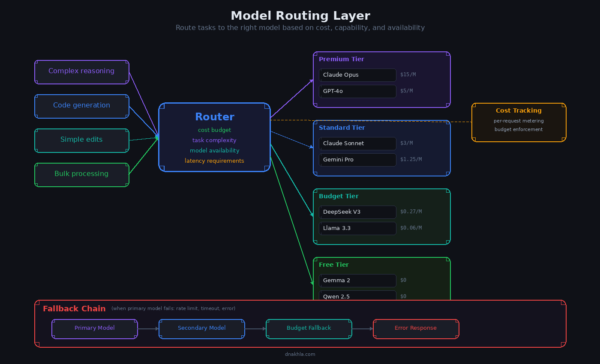The width and height of the screenshot is (600, 364).
Task: Click the Claude Sonnet entry in Standard Tier
Action: pyautogui.click(x=357, y=143)
